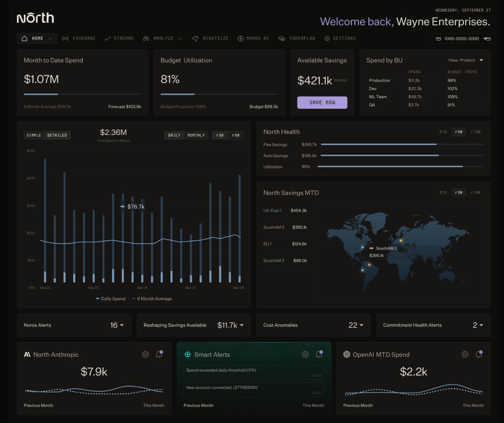Click the Analyze binoculars icon
The image size is (504, 423).
coord(146,38)
